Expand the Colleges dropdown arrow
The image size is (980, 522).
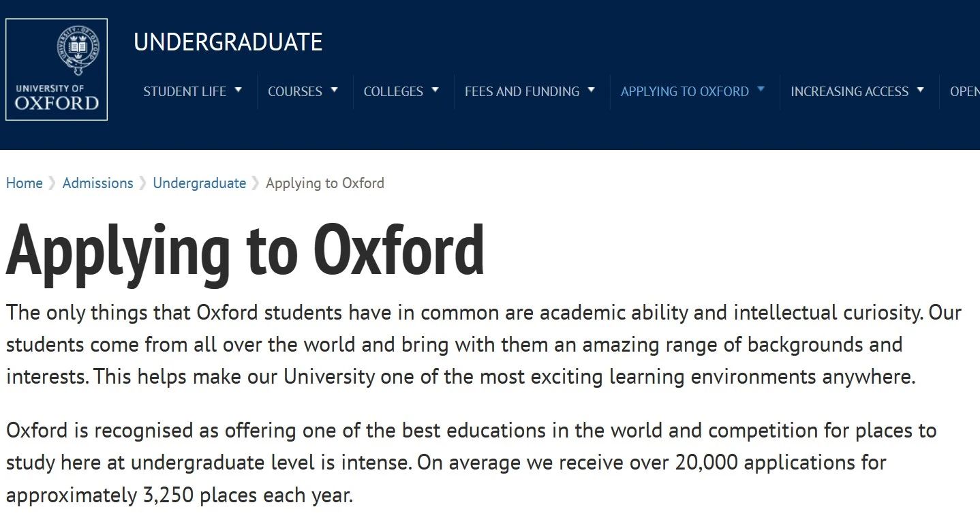tap(435, 89)
